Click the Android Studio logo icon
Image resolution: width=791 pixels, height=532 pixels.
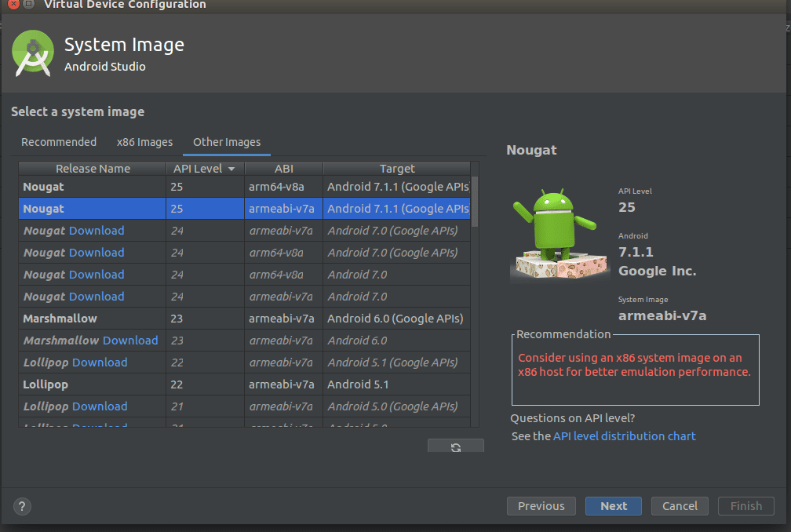pos(33,53)
